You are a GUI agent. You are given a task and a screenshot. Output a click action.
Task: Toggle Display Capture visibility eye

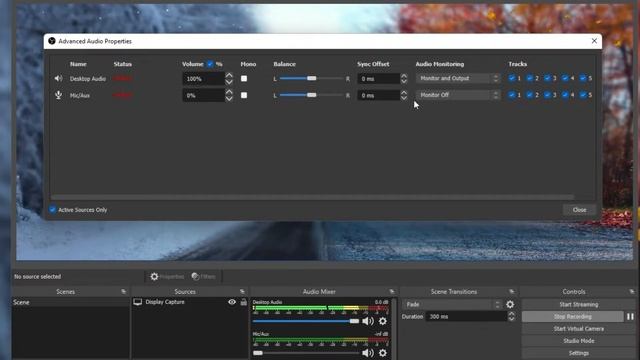pos(232,302)
